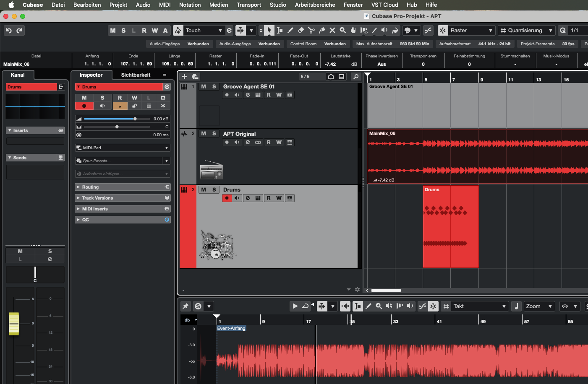
Task: Select the Time Warp tool
Action: coord(364,30)
